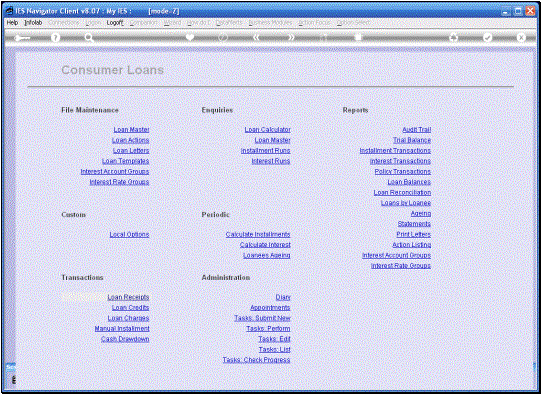Open Loan Master under Enquiries
The image size is (541, 394).
[x=273, y=140]
